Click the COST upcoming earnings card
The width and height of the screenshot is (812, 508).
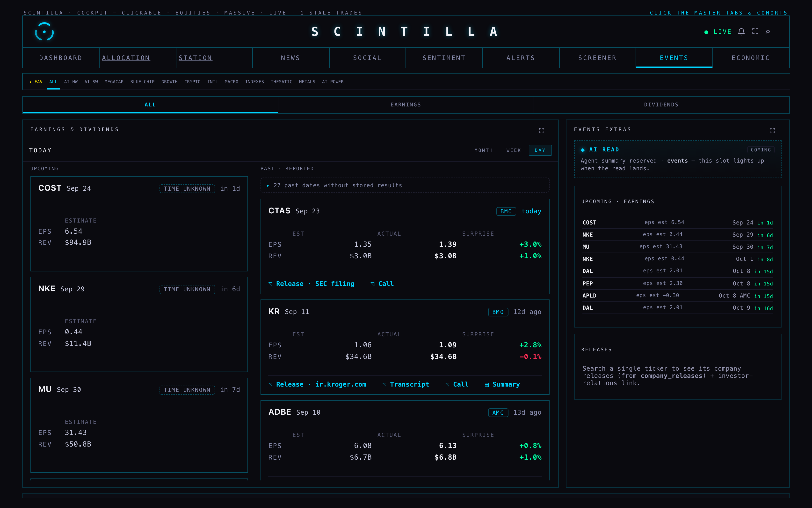[139, 224]
